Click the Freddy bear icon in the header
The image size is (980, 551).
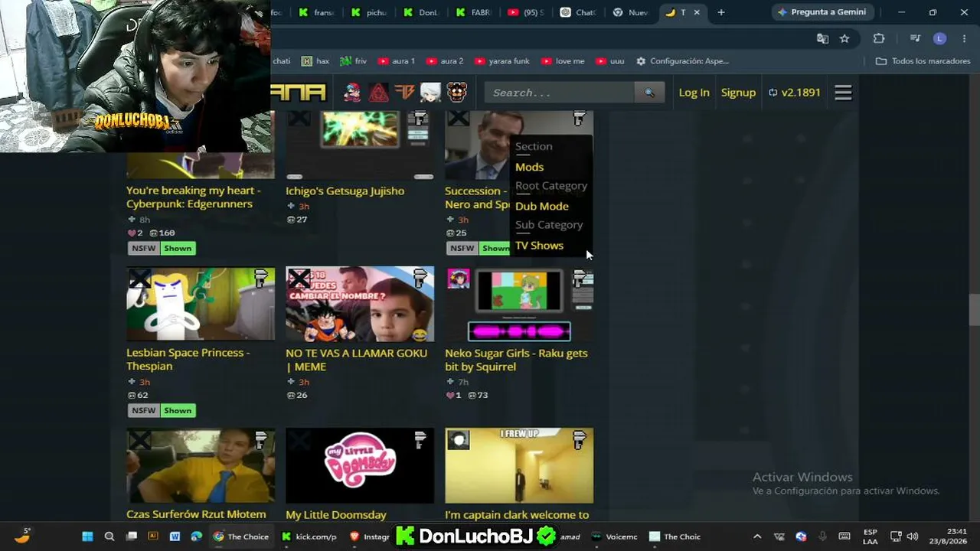tap(457, 93)
